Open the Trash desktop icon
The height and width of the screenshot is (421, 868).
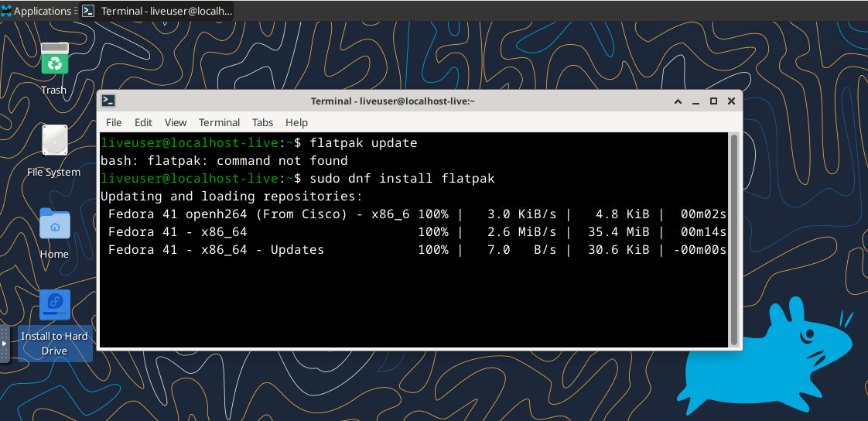54,60
